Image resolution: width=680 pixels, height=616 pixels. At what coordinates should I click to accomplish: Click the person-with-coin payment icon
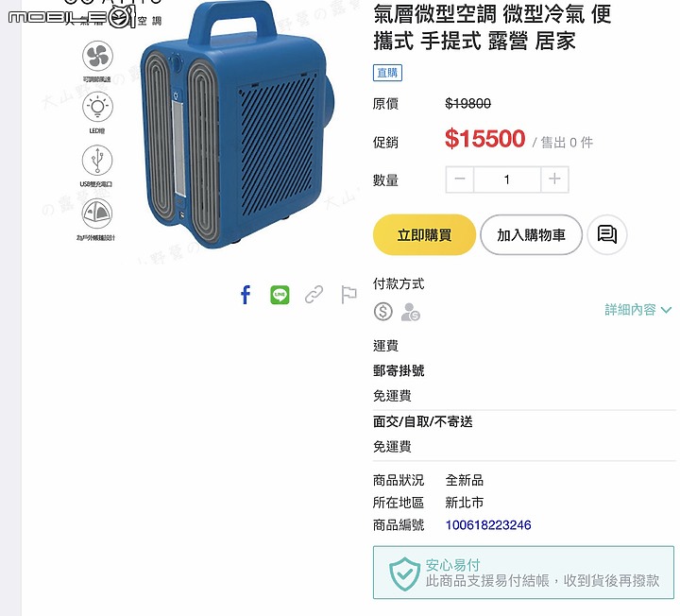point(410,312)
